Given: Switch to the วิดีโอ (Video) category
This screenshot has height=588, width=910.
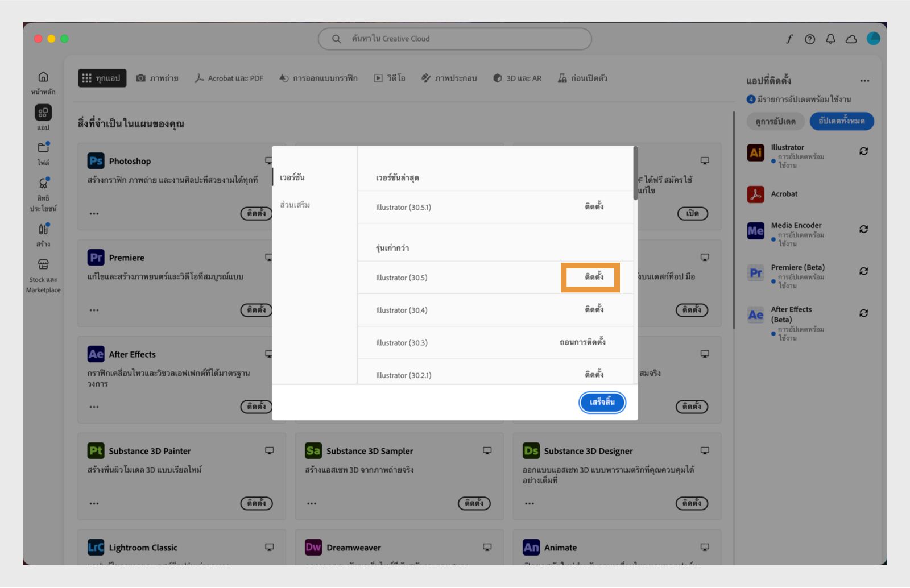Looking at the screenshot, I should (390, 78).
